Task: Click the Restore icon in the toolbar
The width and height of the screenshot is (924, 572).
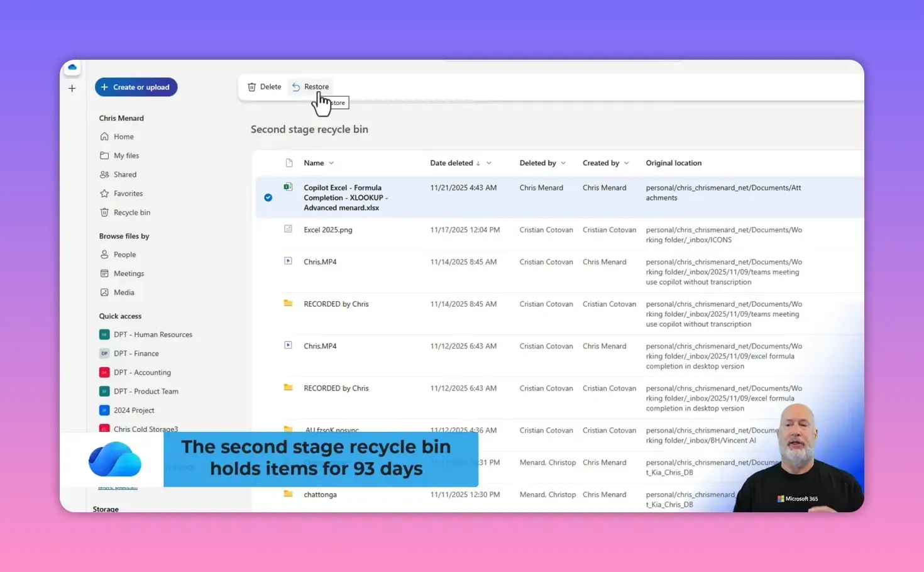Action: 296,86
